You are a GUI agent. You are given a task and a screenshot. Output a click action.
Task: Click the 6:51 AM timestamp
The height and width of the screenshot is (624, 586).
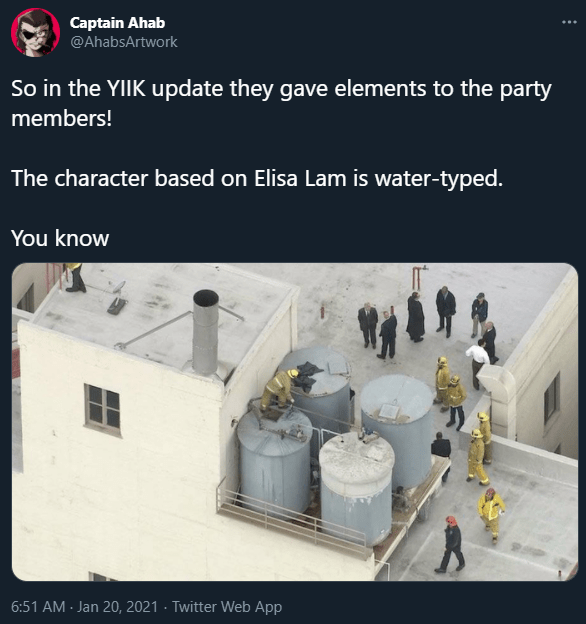pyautogui.click(x=38, y=606)
